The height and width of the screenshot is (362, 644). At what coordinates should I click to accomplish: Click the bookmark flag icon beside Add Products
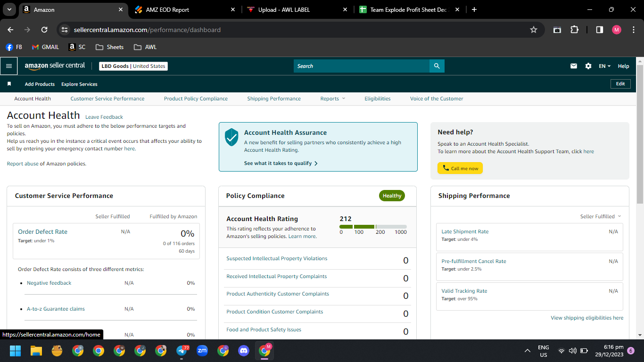point(9,84)
